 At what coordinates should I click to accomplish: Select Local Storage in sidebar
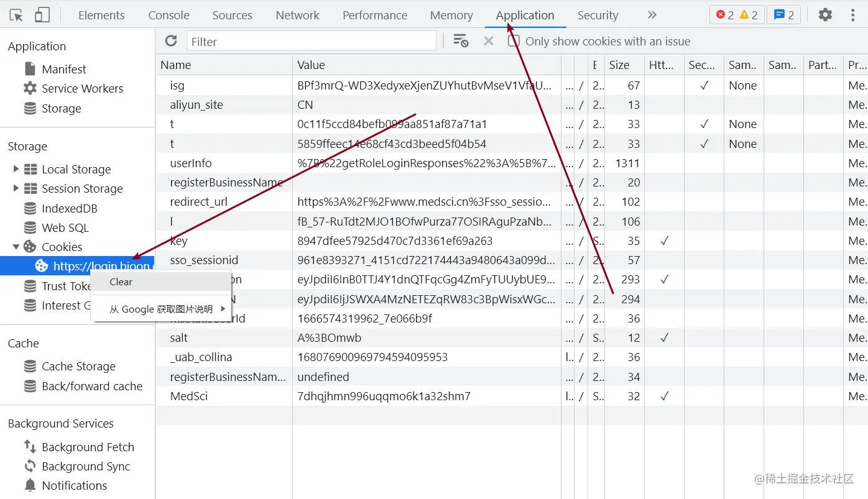[76, 169]
